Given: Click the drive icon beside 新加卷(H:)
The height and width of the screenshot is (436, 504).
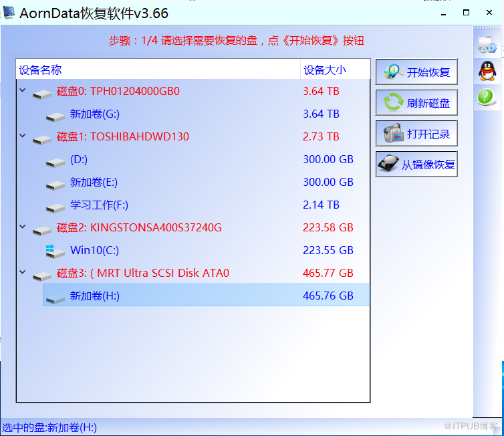Looking at the screenshot, I should pos(55,299).
